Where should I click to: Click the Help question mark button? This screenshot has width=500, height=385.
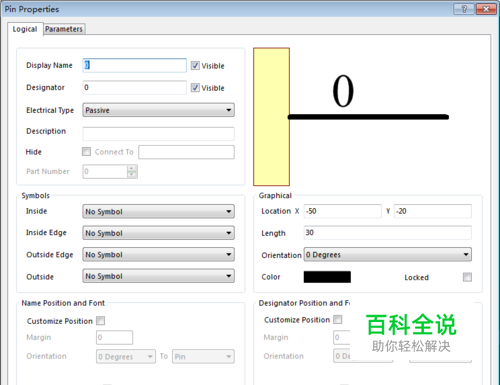tap(464, 9)
